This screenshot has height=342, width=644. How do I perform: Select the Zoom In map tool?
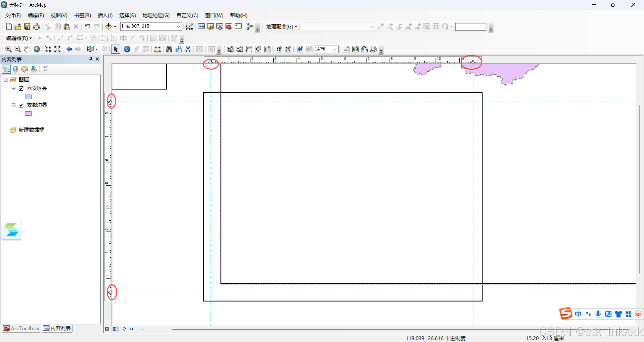click(9, 49)
